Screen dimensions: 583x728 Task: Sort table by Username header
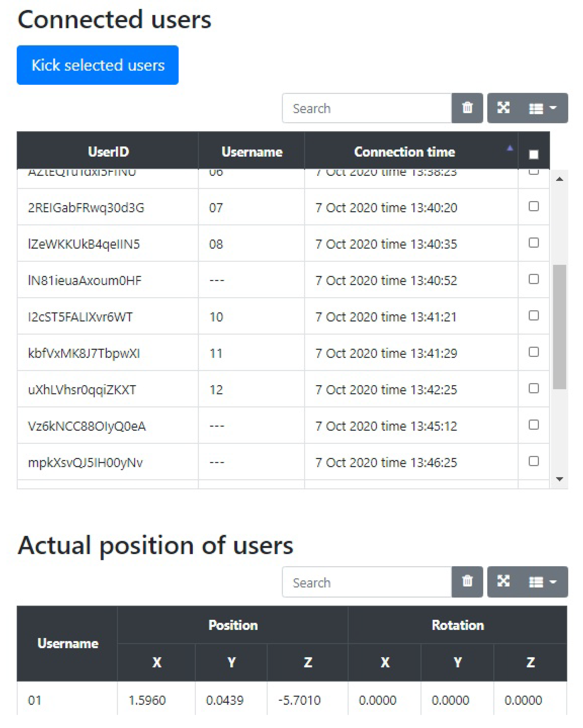click(x=252, y=152)
